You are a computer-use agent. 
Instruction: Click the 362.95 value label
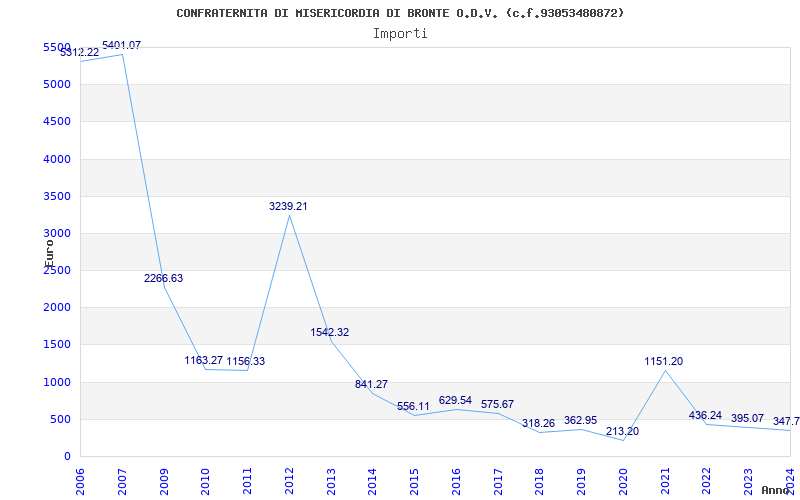(x=580, y=421)
